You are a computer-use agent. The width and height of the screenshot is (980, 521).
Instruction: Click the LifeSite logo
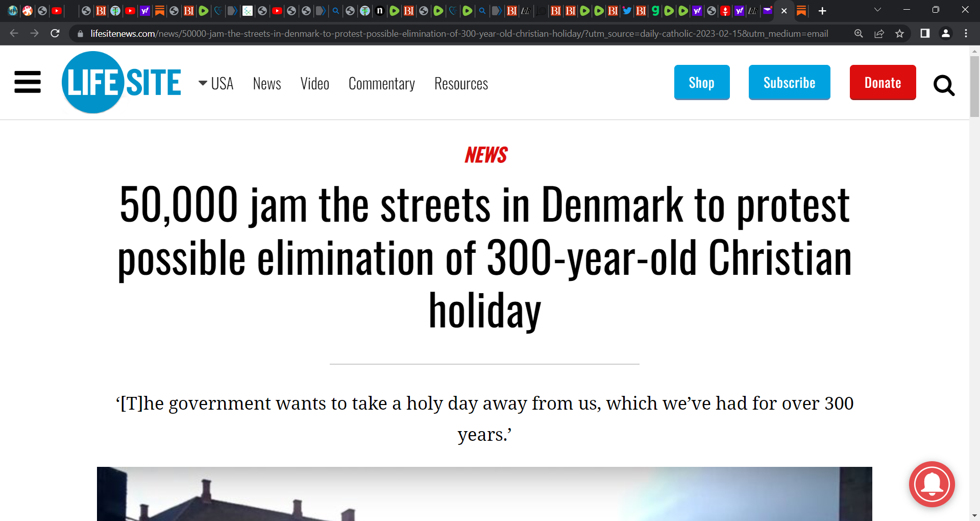tap(121, 82)
